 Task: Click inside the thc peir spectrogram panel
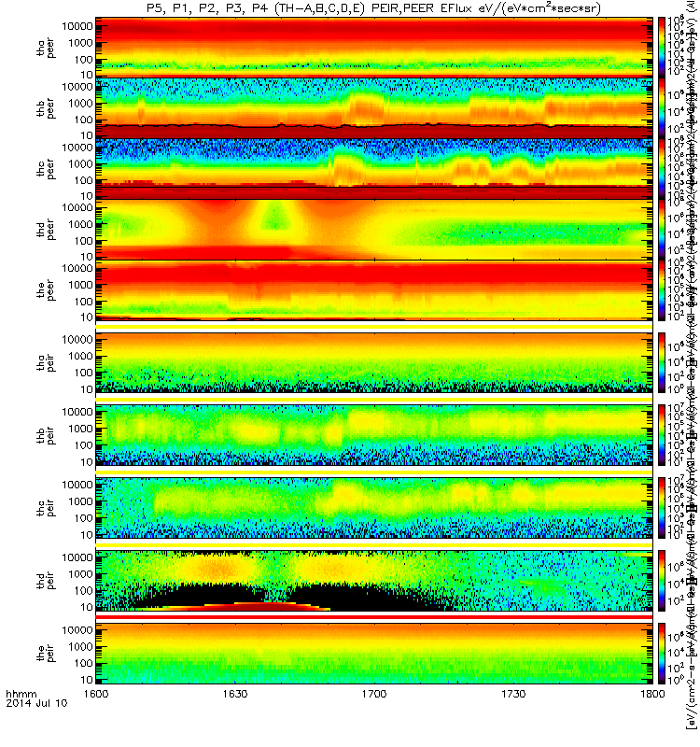point(374,507)
